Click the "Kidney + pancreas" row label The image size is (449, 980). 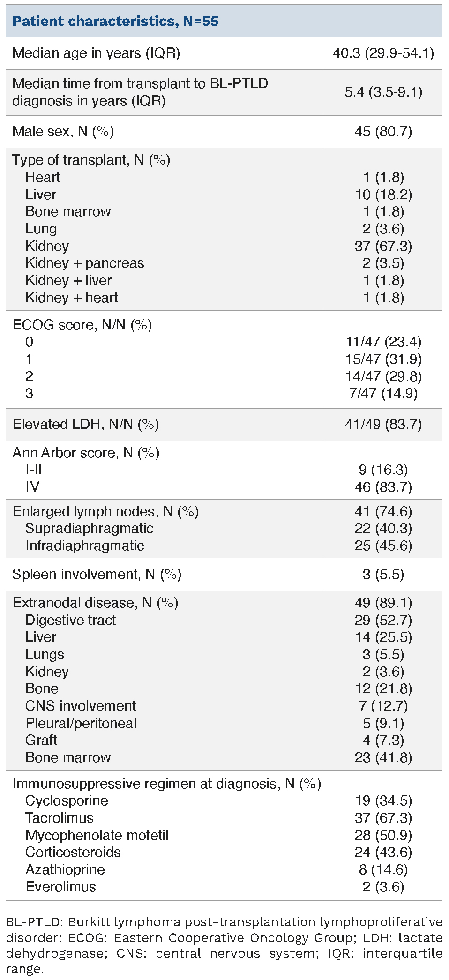(85, 263)
